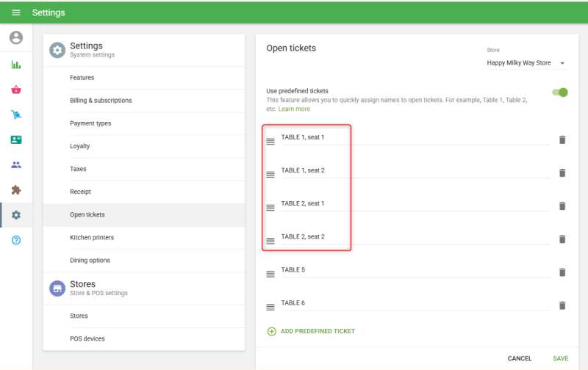Disable the Use predefined tickets toggle

click(x=560, y=92)
